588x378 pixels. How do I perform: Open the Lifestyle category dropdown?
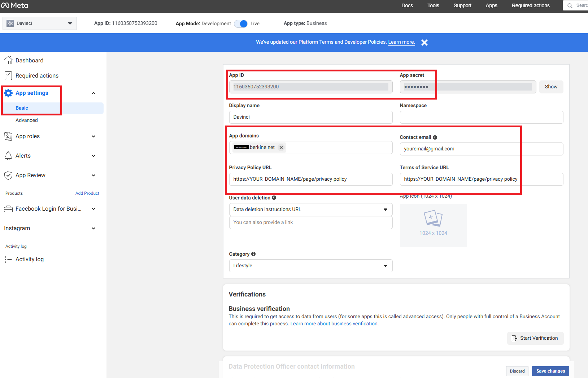pyautogui.click(x=311, y=266)
